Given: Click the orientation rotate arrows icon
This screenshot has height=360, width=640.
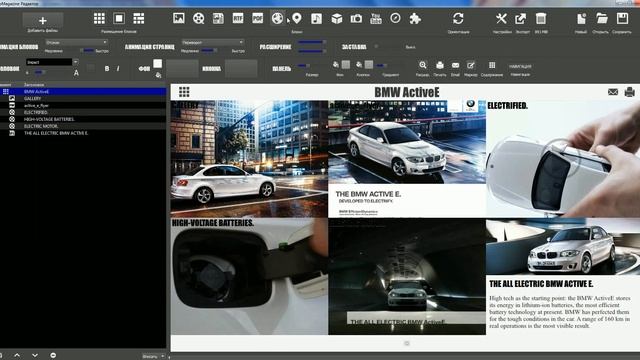Looking at the screenshot, I should (x=458, y=18).
